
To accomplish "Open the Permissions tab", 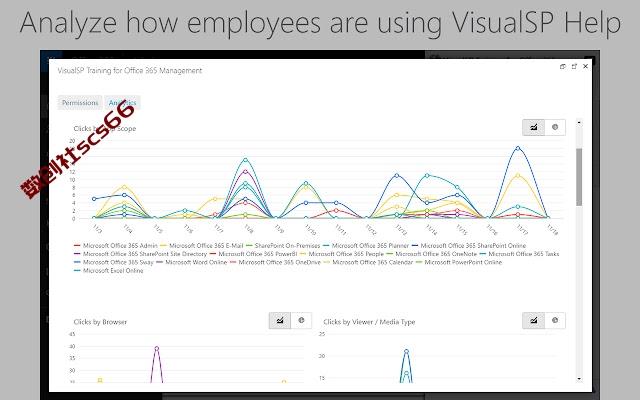I will (80, 102).
